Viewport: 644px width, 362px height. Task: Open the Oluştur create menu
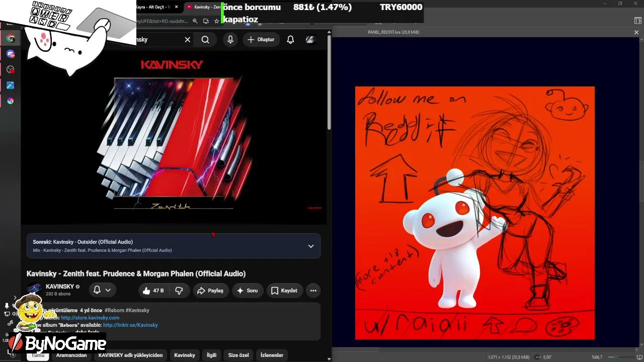262,40
